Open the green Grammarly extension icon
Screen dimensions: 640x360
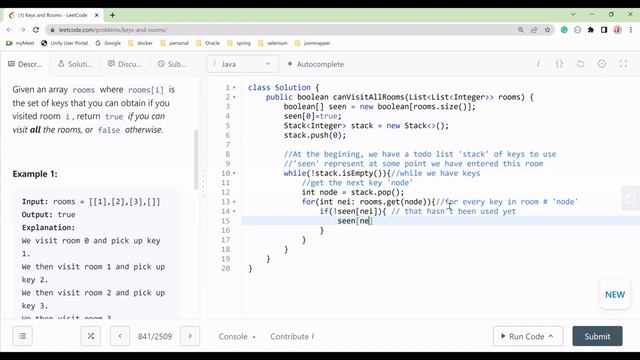(564, 30)
